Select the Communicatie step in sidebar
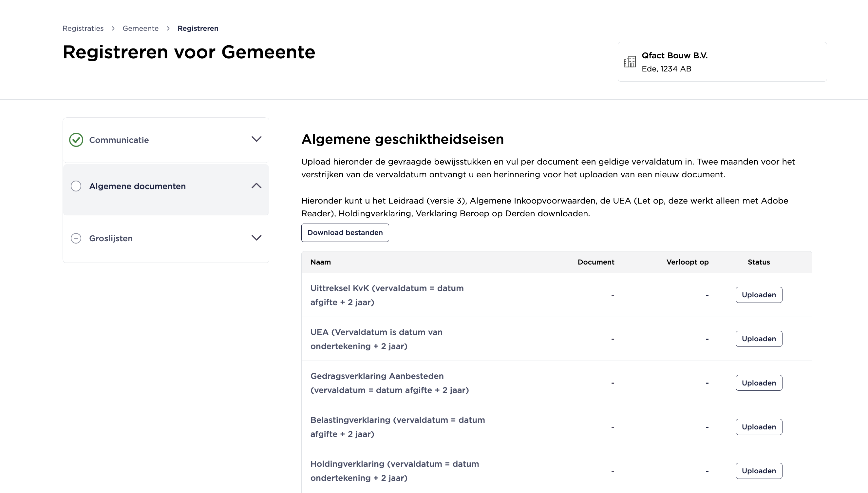 pos(119,140)
